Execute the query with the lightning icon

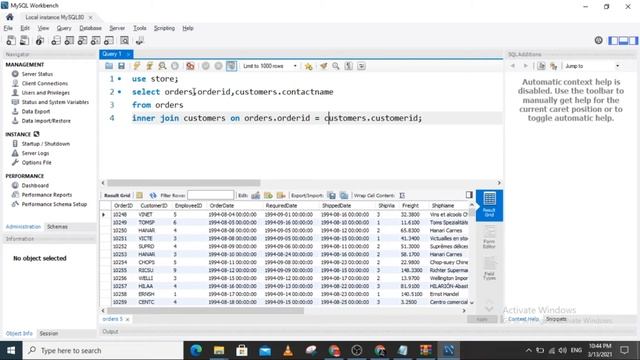pyautogui.click(x=137, y=66)
